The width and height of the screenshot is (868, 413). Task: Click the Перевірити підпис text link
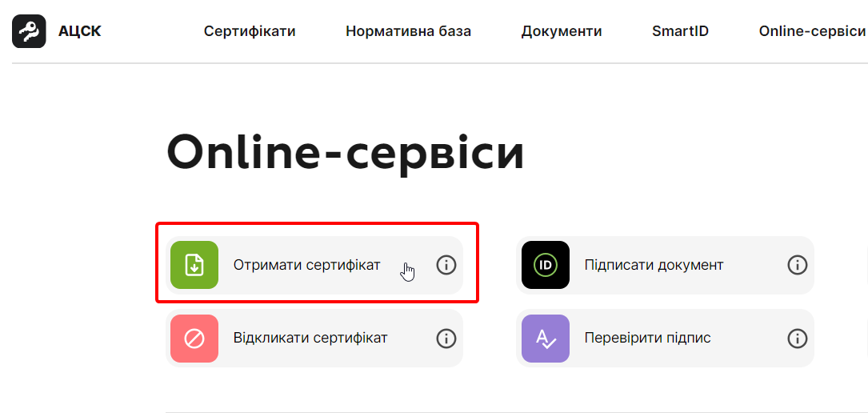coord(647,339)
